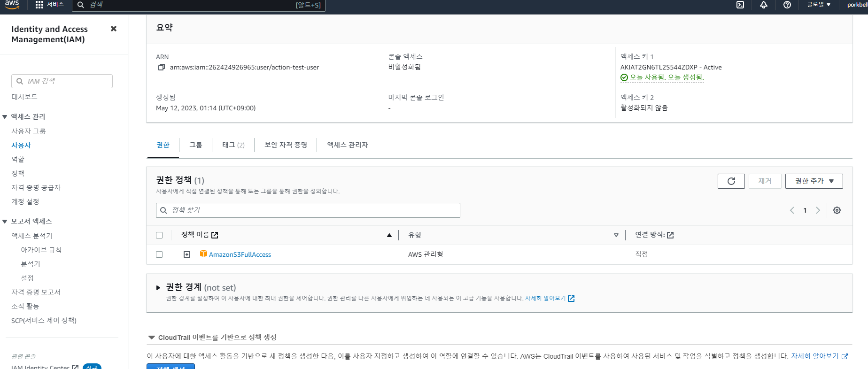
Task: Open Users in the sidebar
Action: click(x=21, y=145)
